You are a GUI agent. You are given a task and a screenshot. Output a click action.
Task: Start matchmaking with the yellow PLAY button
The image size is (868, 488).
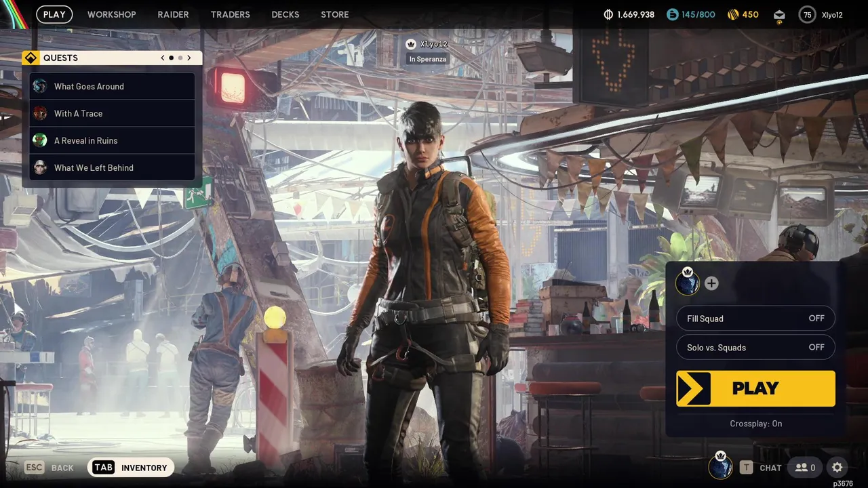(755, 388)
